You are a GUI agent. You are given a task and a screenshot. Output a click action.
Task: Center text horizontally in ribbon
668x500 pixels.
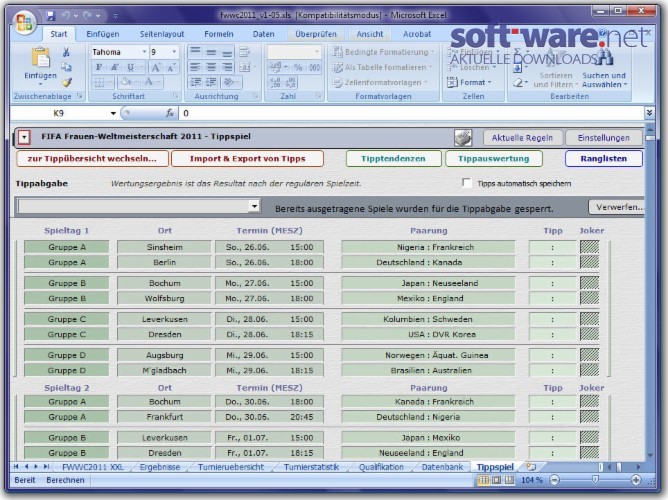[211, 67]
